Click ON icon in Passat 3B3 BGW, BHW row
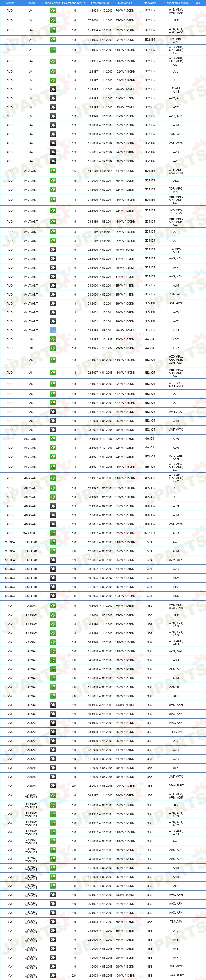 53,786
